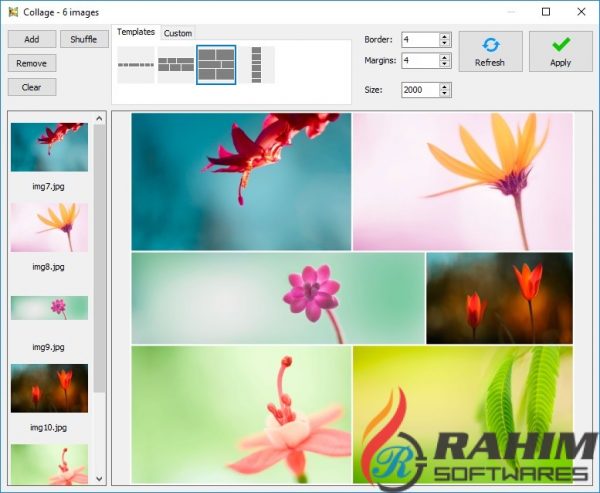
Task: Shuffle the image order
Action: pos(84,39)
